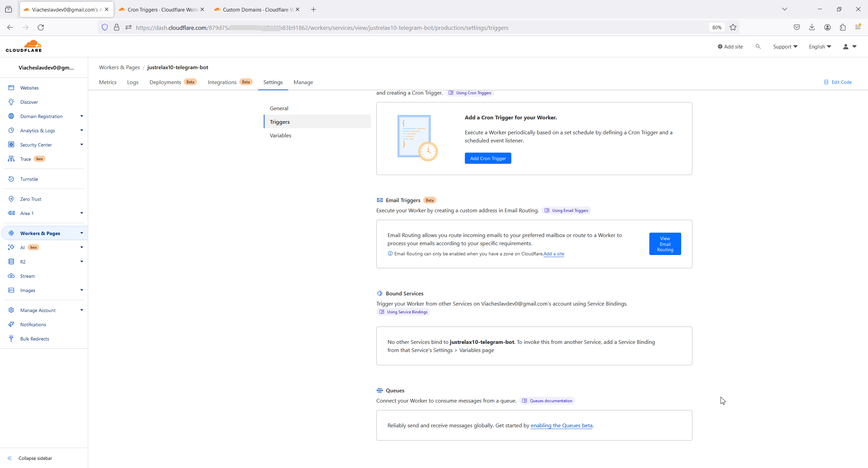Select Variables in settings navigation
The image size is (868, 468).
click(x=280, y=135)
